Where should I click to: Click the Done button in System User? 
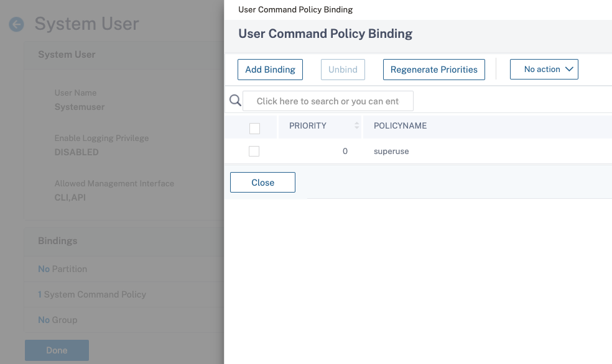57,350
